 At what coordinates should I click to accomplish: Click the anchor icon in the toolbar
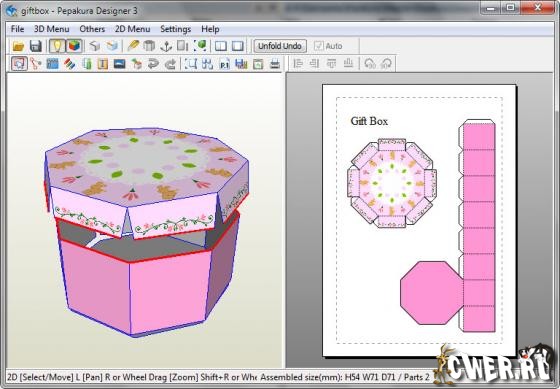click(x=166, y=46)
